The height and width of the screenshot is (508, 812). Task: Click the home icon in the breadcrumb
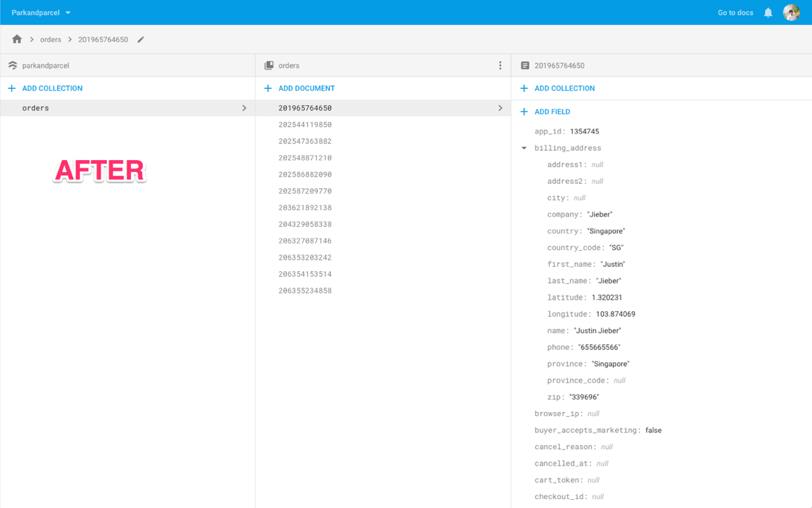point(16,39)
